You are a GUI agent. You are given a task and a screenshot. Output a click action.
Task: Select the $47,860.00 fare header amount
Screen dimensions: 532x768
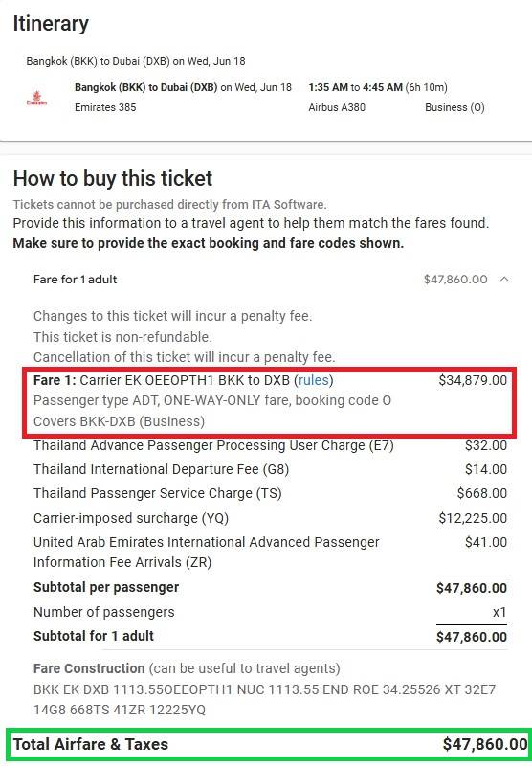click(455, 280)
